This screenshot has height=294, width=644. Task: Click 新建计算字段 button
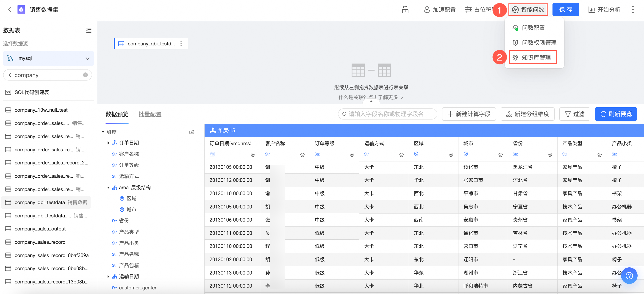pyautogui.click(x=469, y=114)
